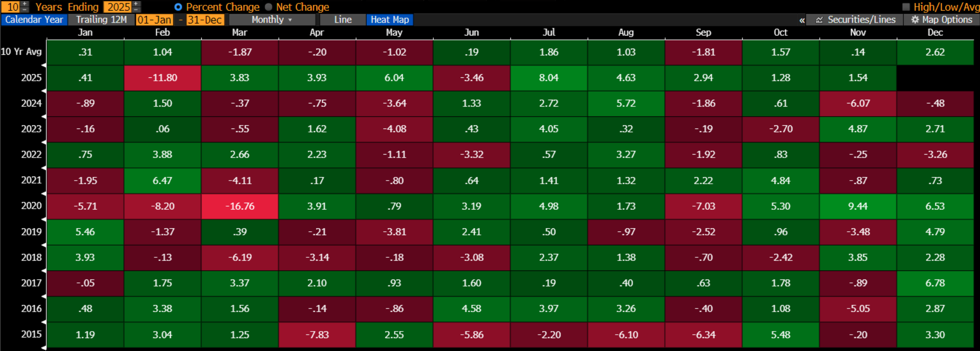Collapse panel with the double-chevron icon

(802, 20)
